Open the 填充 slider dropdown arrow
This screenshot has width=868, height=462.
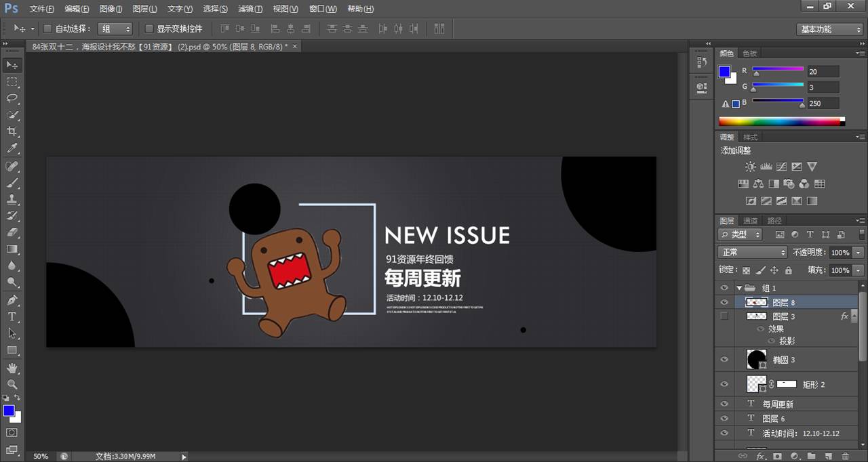point(859,270)
